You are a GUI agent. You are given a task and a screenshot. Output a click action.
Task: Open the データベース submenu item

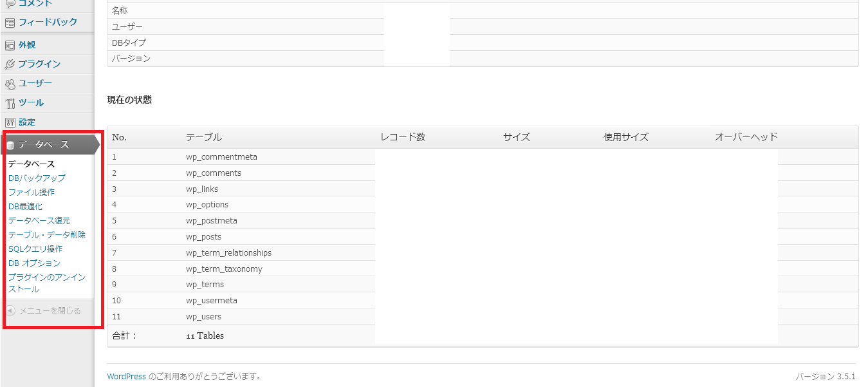point(32,164)
